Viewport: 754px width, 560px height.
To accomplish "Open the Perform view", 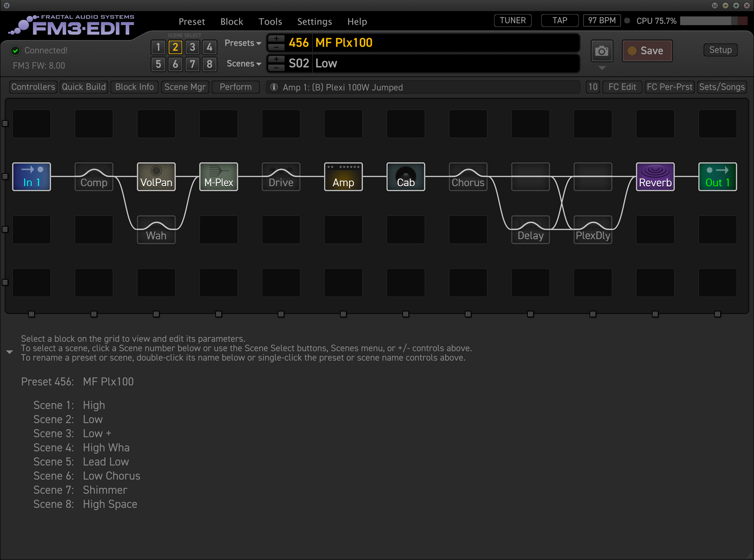I will coord(235,87).
